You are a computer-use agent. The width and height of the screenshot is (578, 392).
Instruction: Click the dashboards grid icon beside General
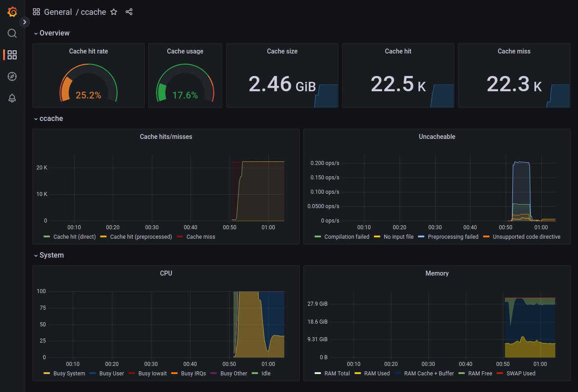(36, 12)
